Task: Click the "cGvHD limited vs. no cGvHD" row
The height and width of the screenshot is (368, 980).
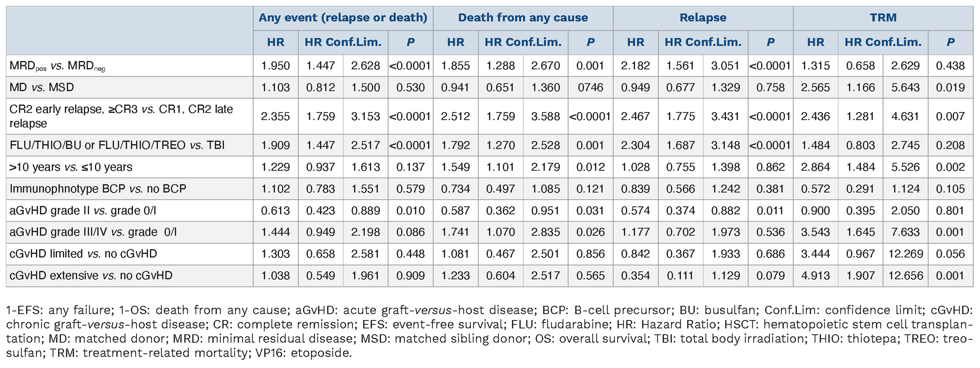Action: 83,254
